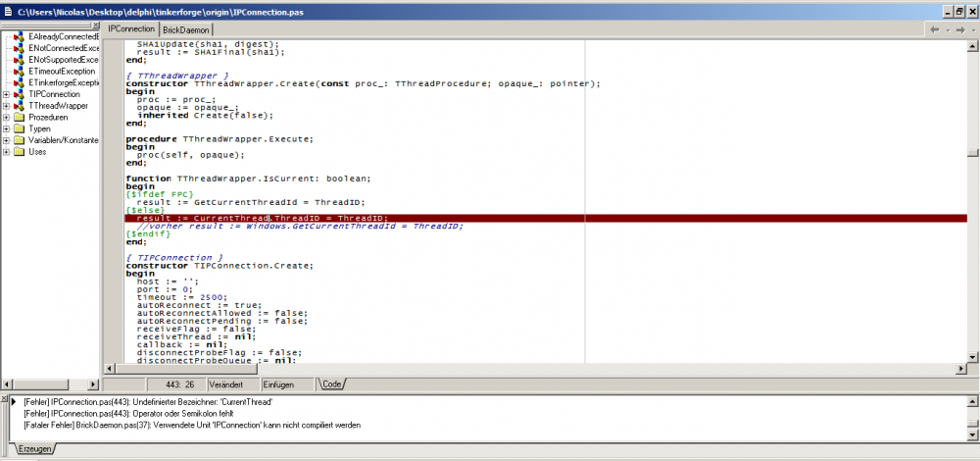Screen dimensions: 980x461
Task: Expand the TIPConnection class node
Action: (6, 94)
